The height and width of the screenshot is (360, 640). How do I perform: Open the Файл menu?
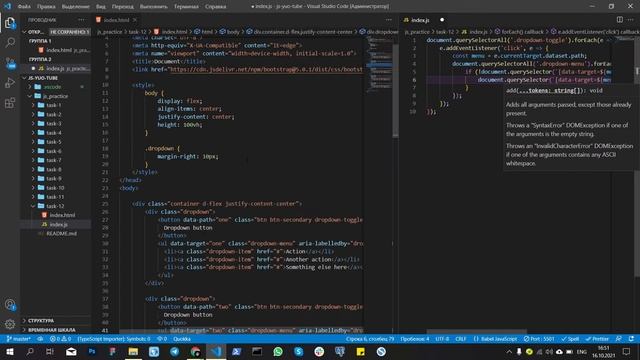[x=24, y=7]
